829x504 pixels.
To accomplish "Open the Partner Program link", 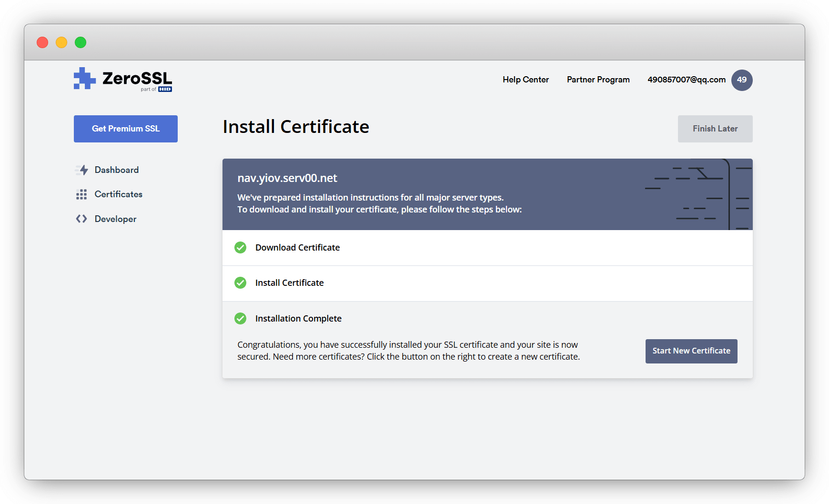I will [x=598, y=80].
